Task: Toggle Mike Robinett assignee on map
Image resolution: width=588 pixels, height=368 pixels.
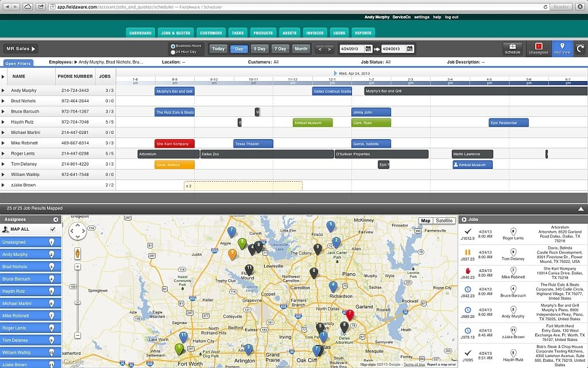Action: point(30,316)
